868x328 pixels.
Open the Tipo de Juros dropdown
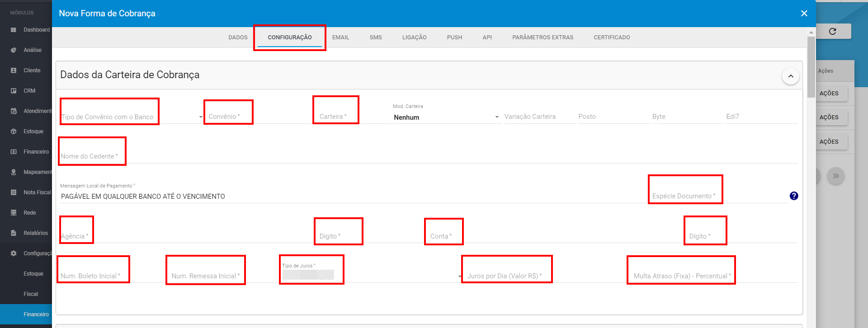372,275
